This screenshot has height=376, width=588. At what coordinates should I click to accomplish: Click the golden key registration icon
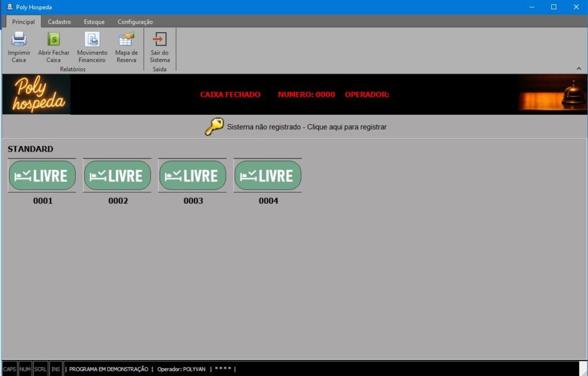tap(214, 127)
